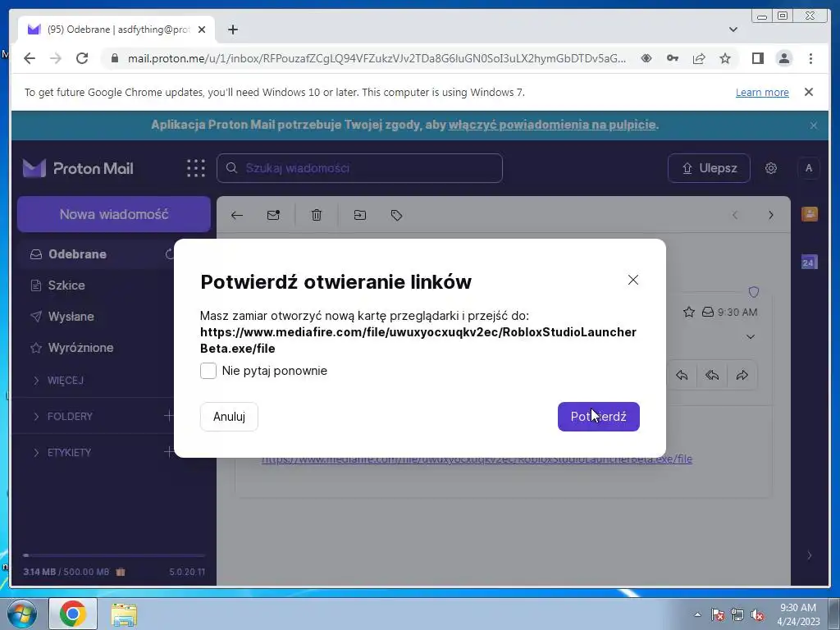Click the reply all icon

click(712, 375)
